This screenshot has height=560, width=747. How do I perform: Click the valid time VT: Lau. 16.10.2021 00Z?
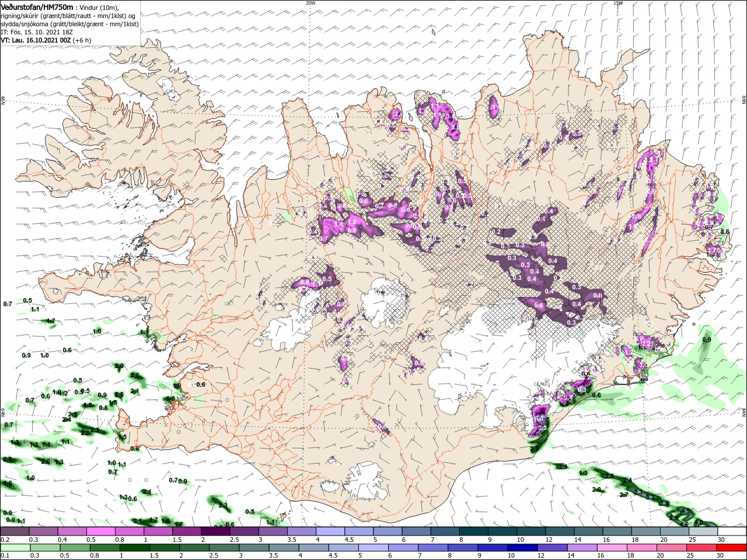tap(36, 40)
